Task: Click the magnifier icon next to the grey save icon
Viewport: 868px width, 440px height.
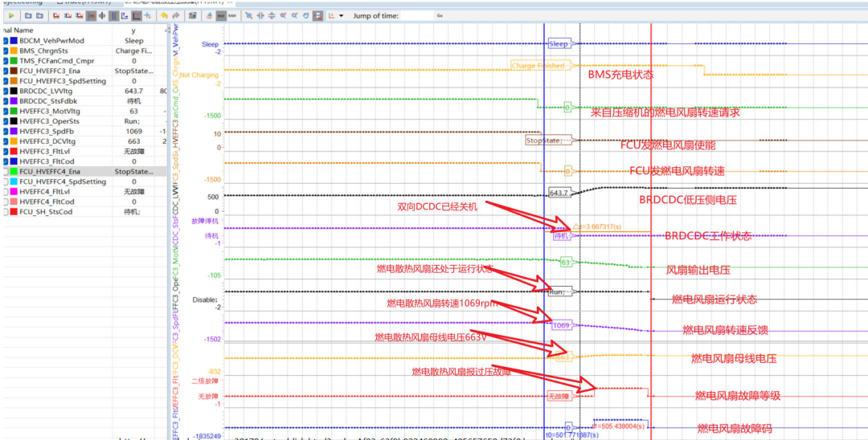Action: point(306,15)
